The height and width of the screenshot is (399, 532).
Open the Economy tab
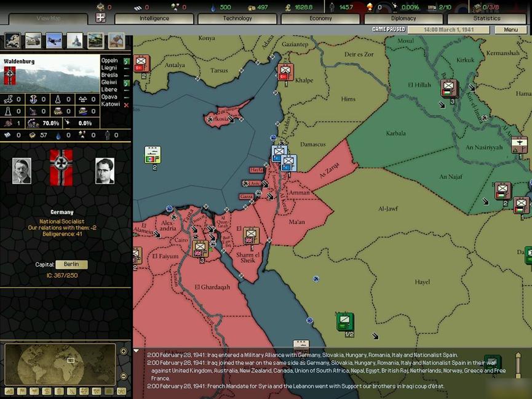pos(320,18)
